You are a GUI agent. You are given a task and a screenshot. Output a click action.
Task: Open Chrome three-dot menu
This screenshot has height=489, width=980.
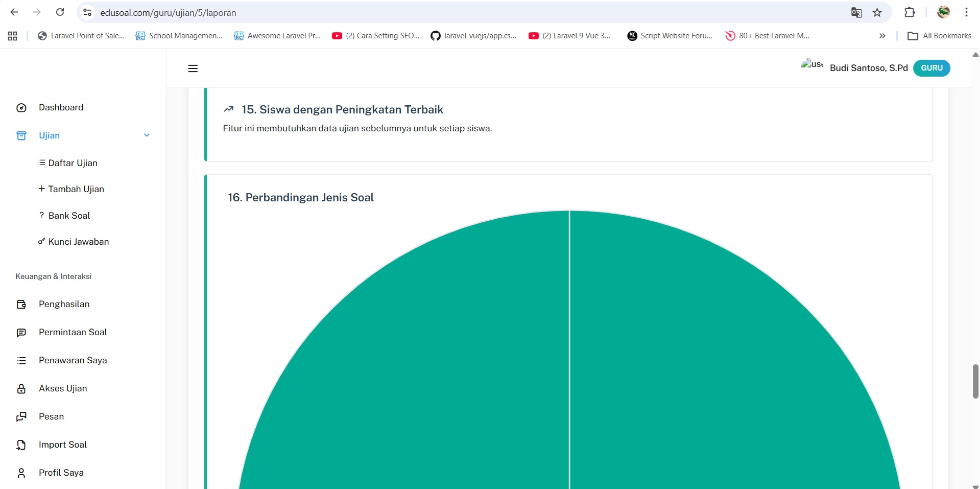coord(966,12)
